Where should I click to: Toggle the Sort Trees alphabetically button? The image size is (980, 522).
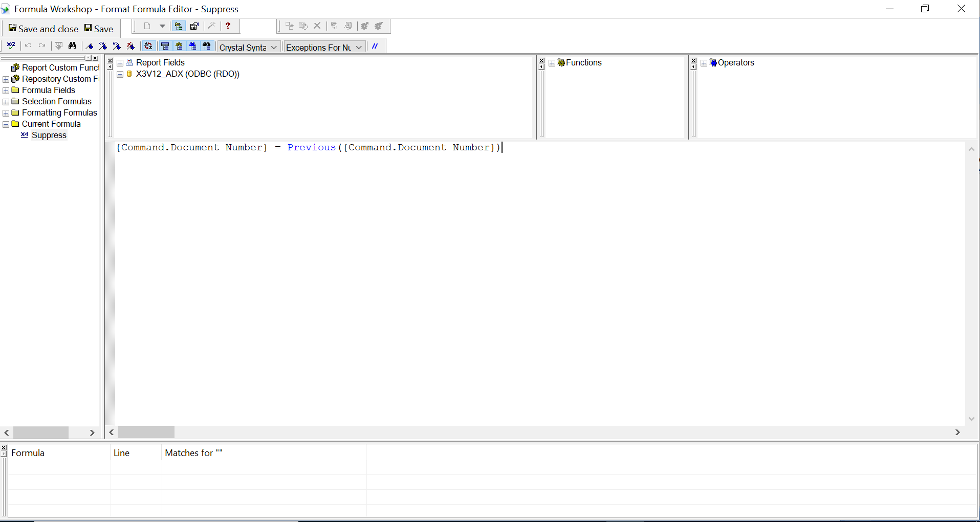click(148, 46)
